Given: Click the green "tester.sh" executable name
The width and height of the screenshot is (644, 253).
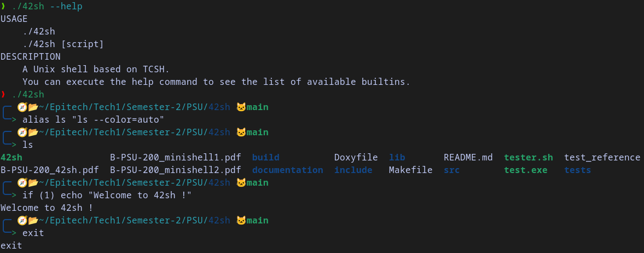Looking at the screenshot, I should [x=528, y=158].
